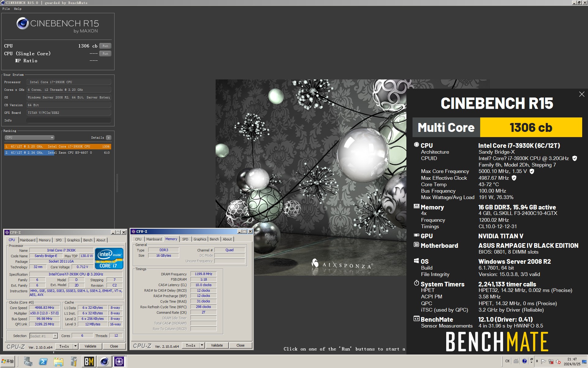Click Close button in right CPU-Z window
This screenshot has width=588, height=368.
click(x=240, y=345)
